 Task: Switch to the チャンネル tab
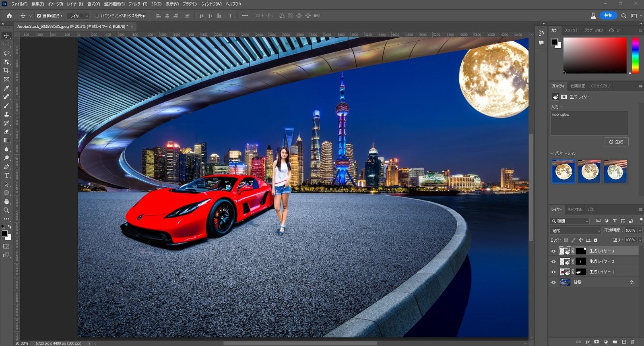click(574, 209)
